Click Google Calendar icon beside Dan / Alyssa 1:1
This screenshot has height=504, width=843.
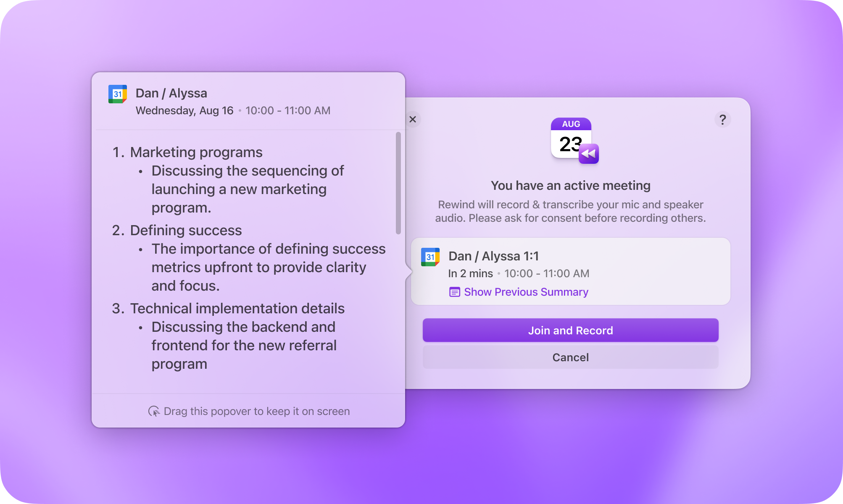click(x=430, y=257)
